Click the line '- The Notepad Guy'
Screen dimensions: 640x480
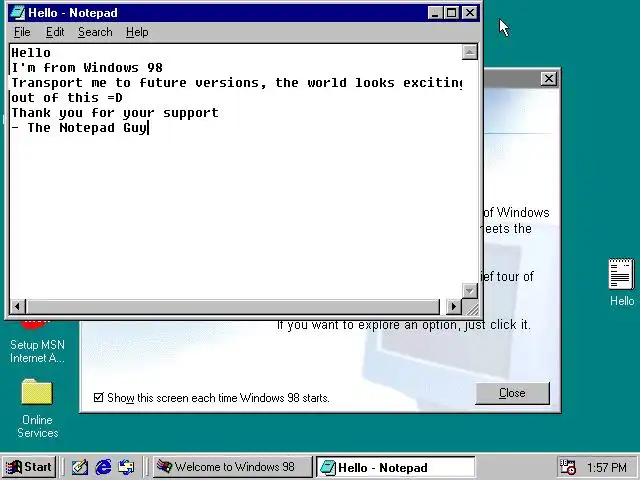(x=79, y=128)
